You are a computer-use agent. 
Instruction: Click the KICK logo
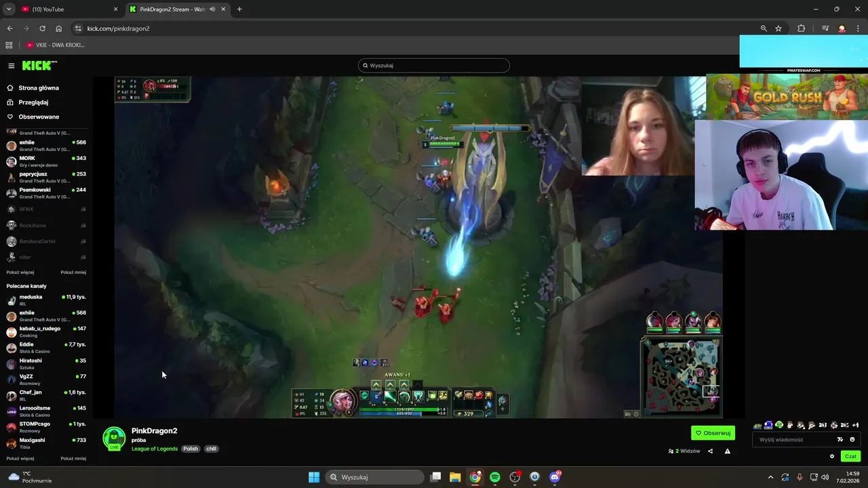click(39, 66)
